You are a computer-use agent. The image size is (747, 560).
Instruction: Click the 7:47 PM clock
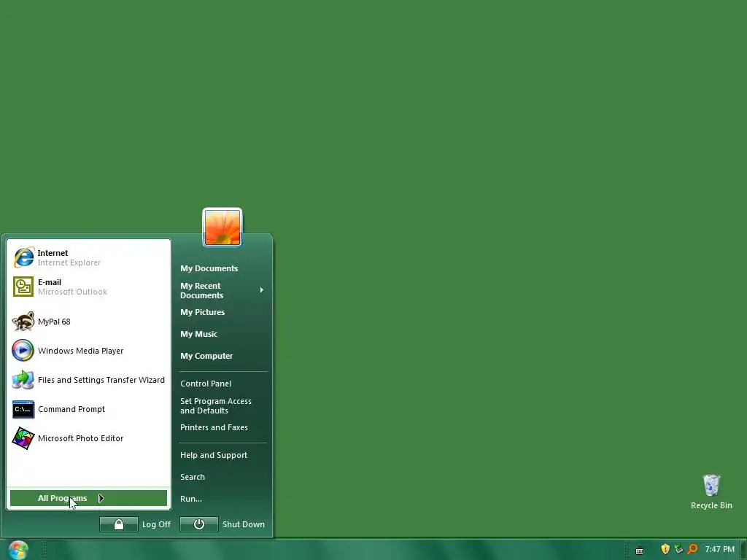(x=719, y=549)
